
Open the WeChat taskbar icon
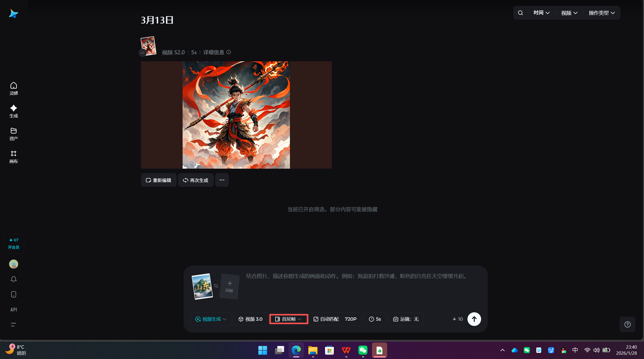pos(363,350)
